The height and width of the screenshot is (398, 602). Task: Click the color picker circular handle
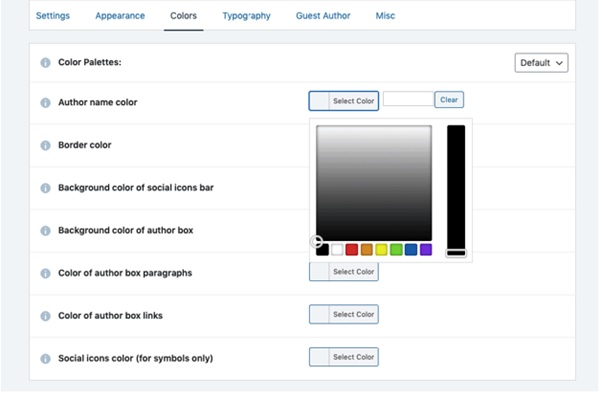pos(316,241)
